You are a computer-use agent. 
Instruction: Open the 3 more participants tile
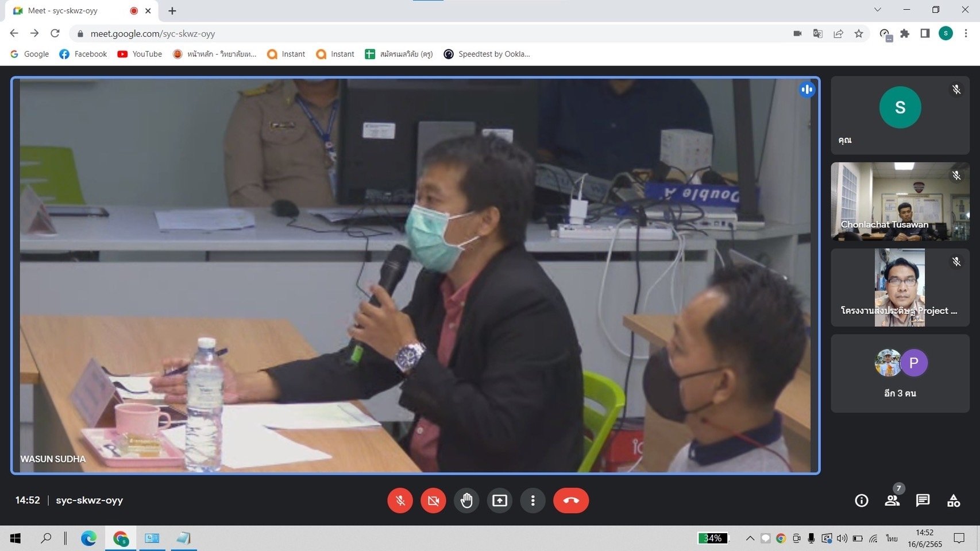(x=900, y=373)
